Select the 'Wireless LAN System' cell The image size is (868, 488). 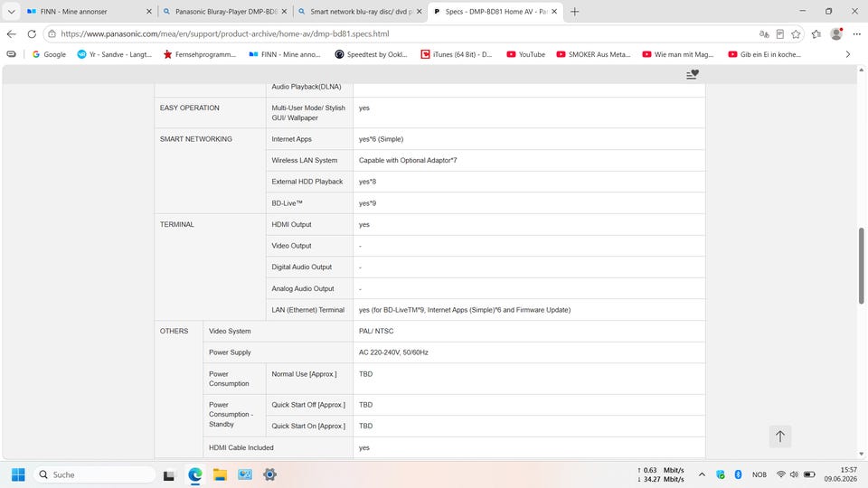click(309, 161)
